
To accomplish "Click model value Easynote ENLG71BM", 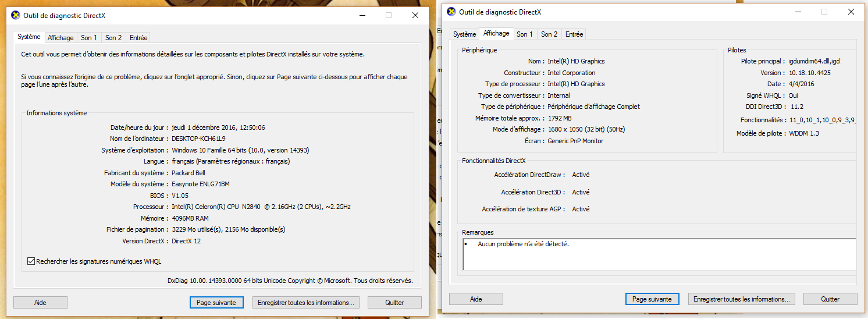I will click(x=201, y=184).
